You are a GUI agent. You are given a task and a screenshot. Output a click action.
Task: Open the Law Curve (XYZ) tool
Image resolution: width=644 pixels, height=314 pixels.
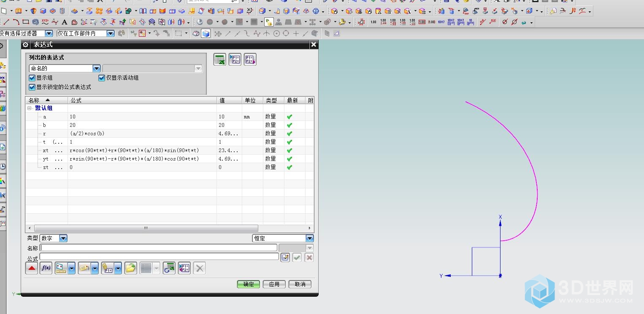point(45,22)
